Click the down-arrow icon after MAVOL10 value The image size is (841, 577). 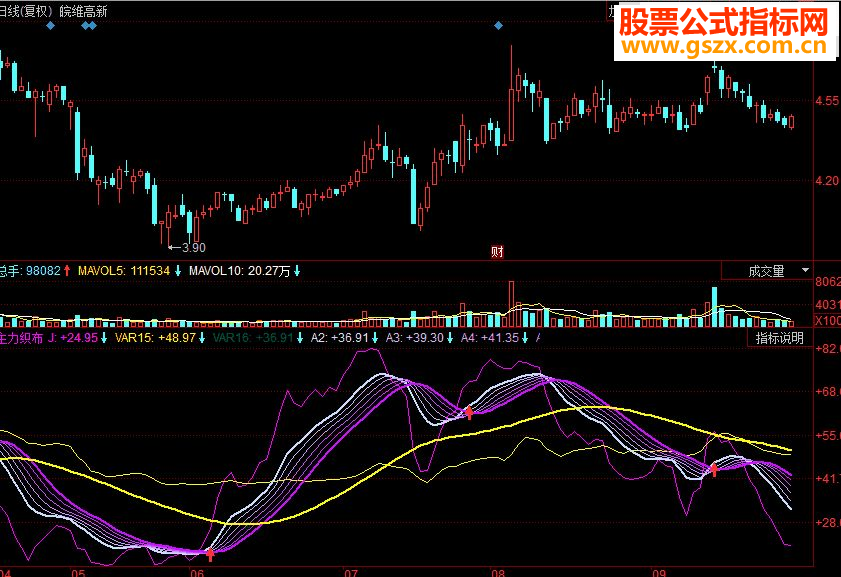296,270
